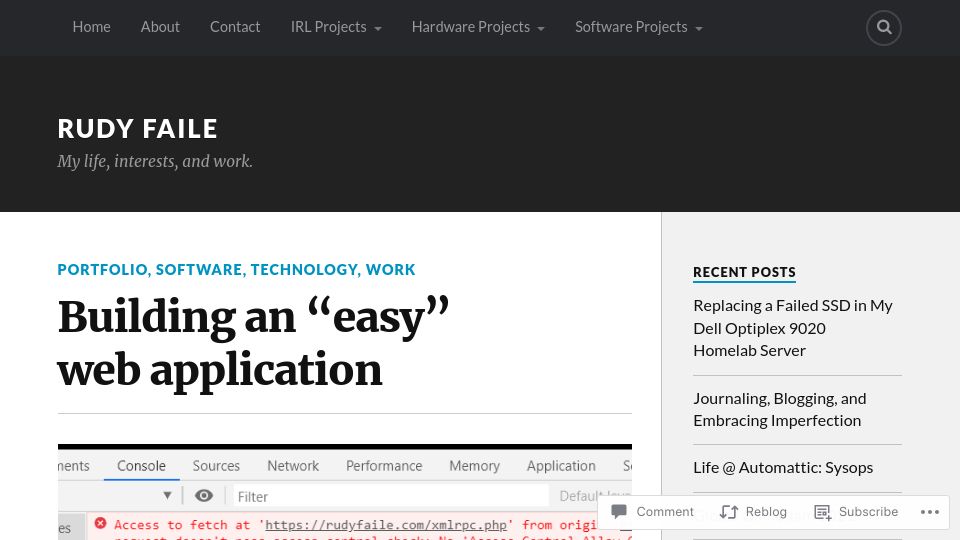Open the console context dropdown arrow
The width and height of the screenshot is (960, 540).
tap(167, 495)
